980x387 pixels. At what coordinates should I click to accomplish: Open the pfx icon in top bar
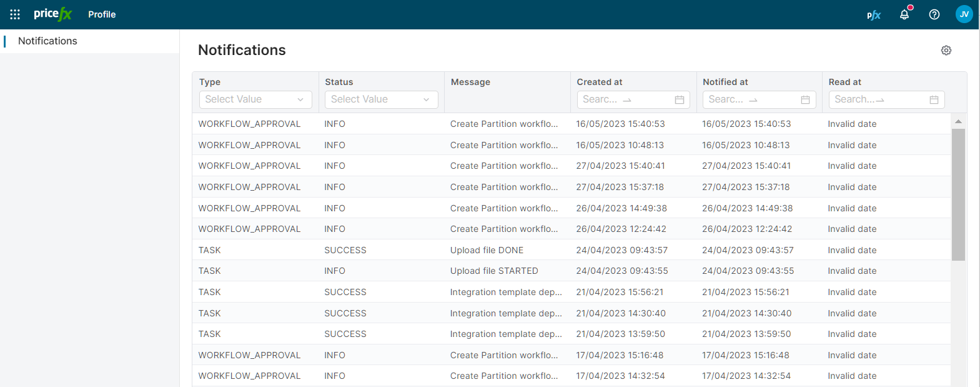873,14
